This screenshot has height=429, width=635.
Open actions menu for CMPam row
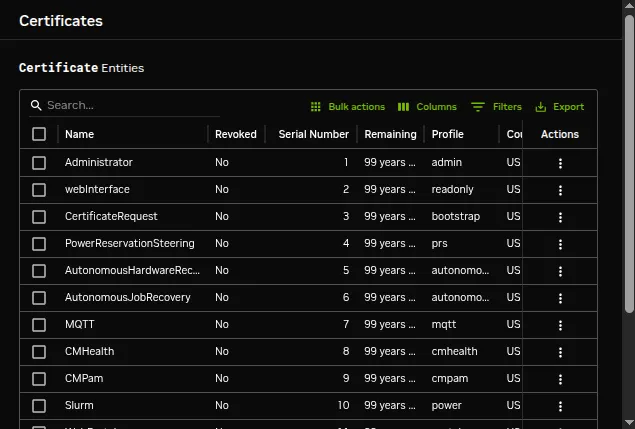pyautogui.click(x=560, y=379)
